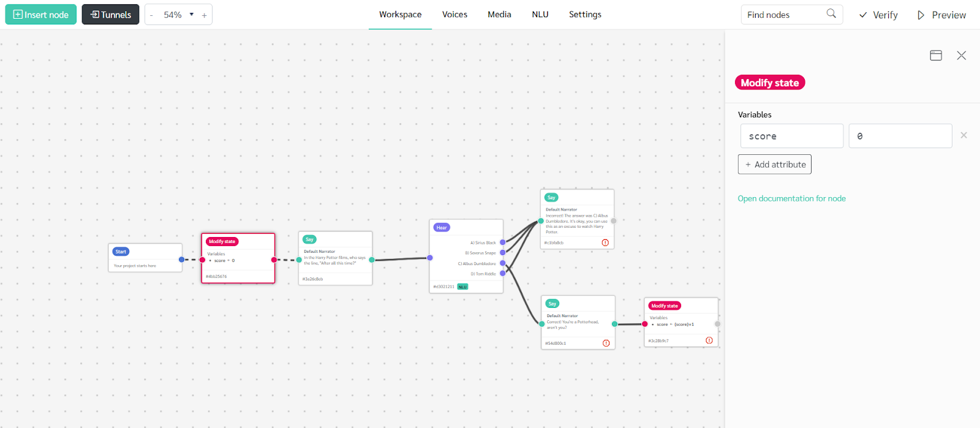Click the selected Modify state node's output port
This screenshot has height=428, width=980.
[274, 260]
